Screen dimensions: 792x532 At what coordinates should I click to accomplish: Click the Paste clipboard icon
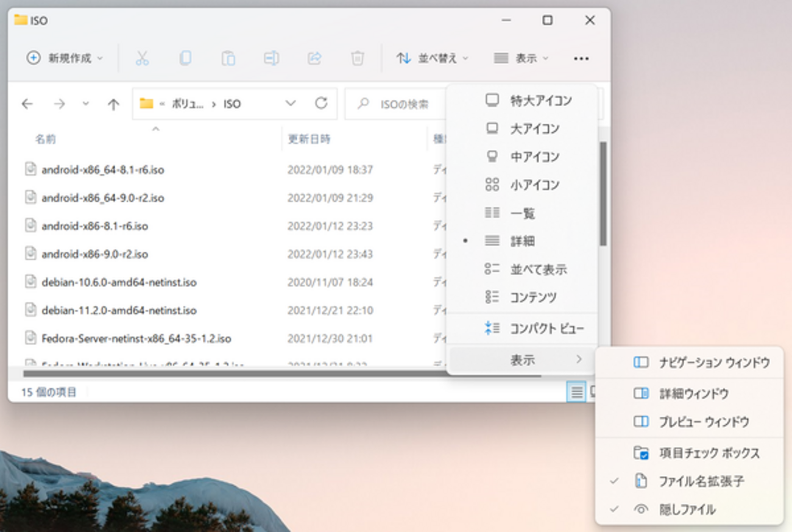pyautogui.click(x=228, y=59)
